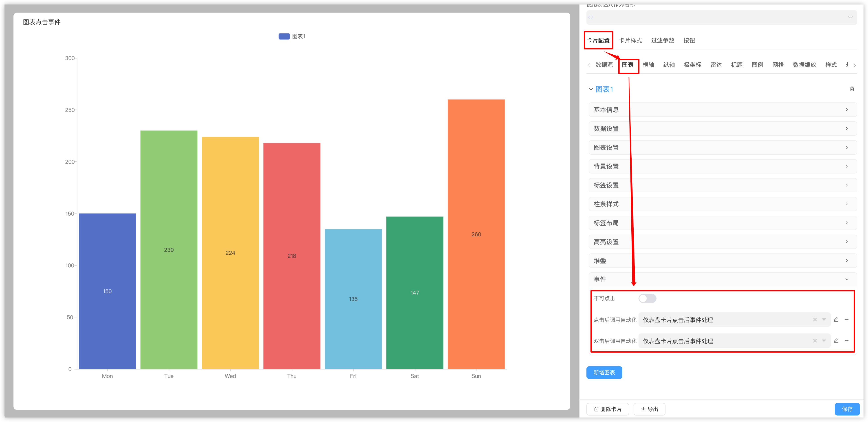This screenshot has width=868, height=422.
Task: Switch to the 按钮 tab
Action: click(x=689, y=40)
